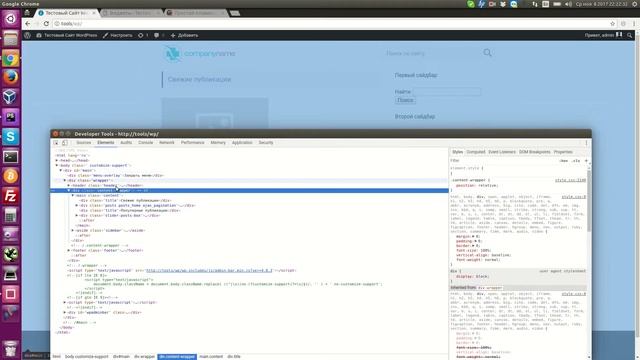Screen dimensions: 640x360
Task: Click the site search magnifier icon
Action: tap(487, 53)
